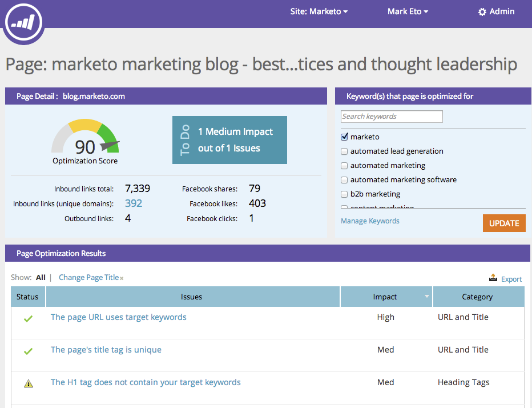This screenshot has width=532, height=408.
Task: Click the Admin gear icon
Action: (482, 12)
